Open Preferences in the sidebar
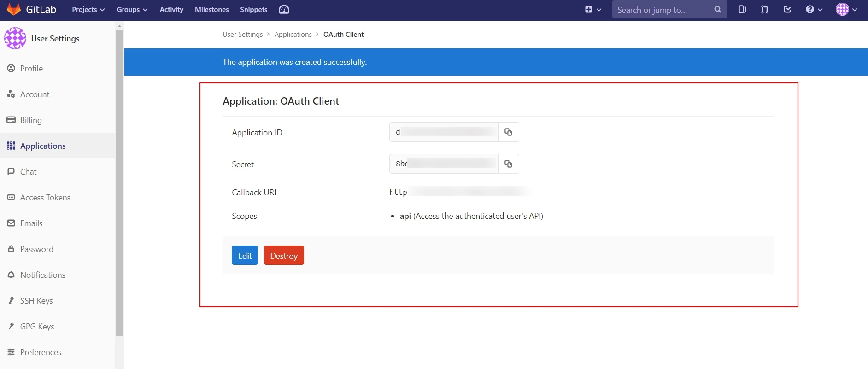868x369 pixels. click(x=58, y=352)
